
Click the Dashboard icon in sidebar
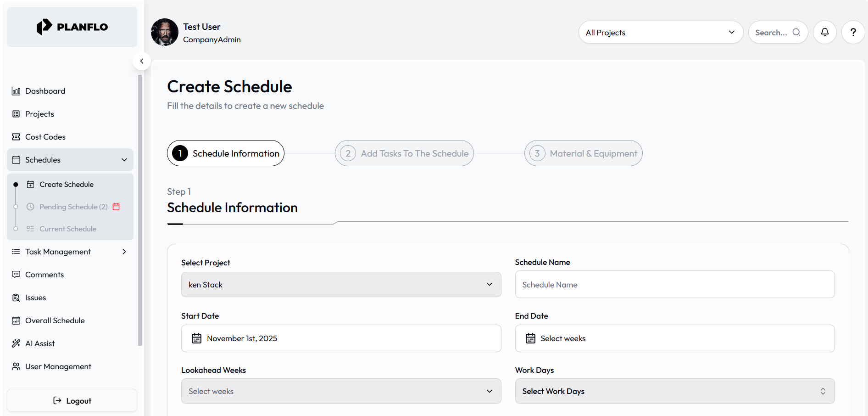pyautogui.click(x=16, y=90)
